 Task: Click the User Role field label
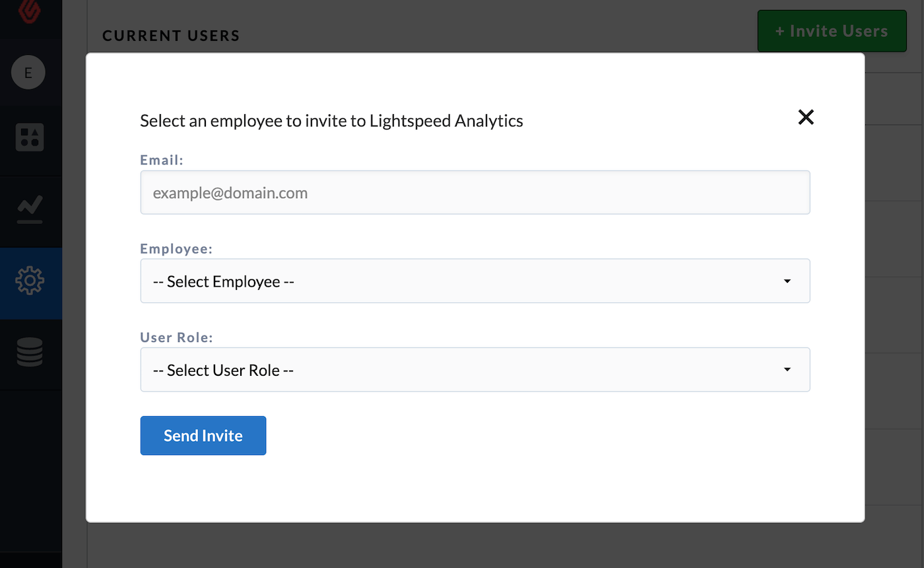click(x=176, y=337)
